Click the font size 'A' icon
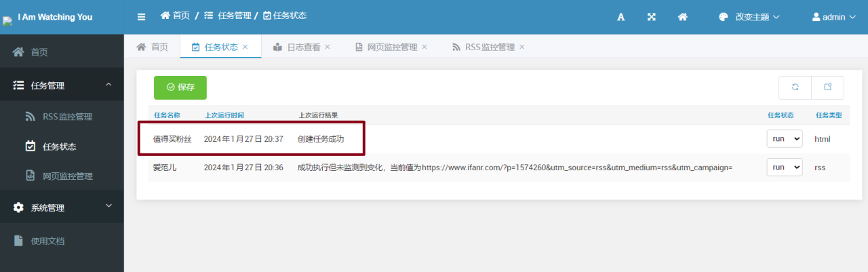 click(620, 17)
